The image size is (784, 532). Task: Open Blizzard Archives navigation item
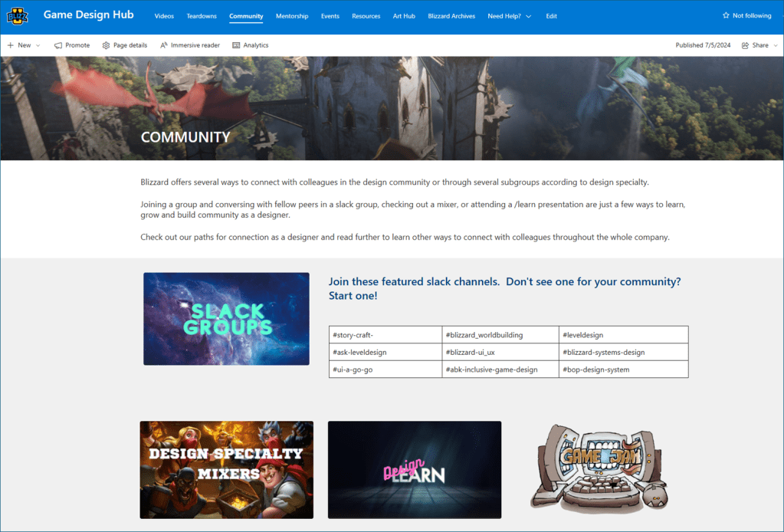[x=451, y=16]
